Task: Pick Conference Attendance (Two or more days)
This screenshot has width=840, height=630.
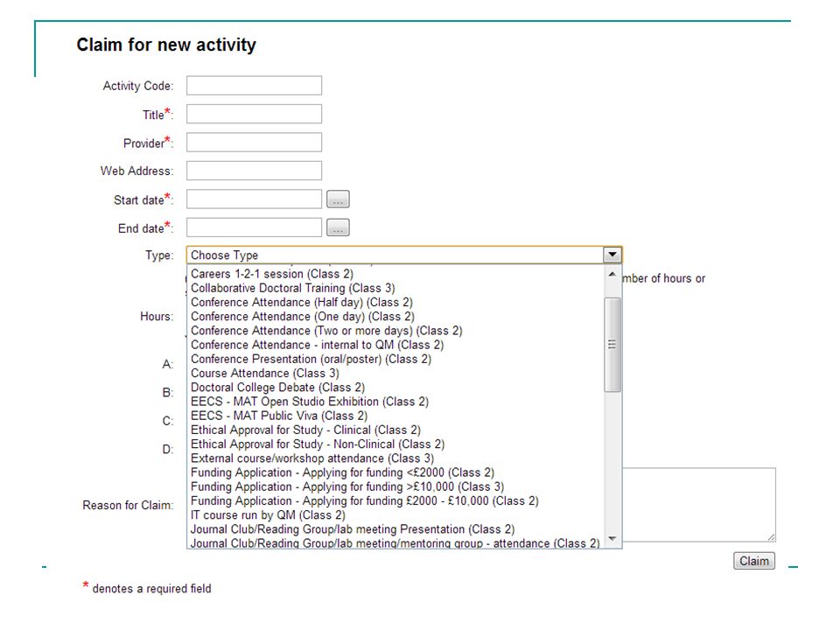Action: pos(395,331)
